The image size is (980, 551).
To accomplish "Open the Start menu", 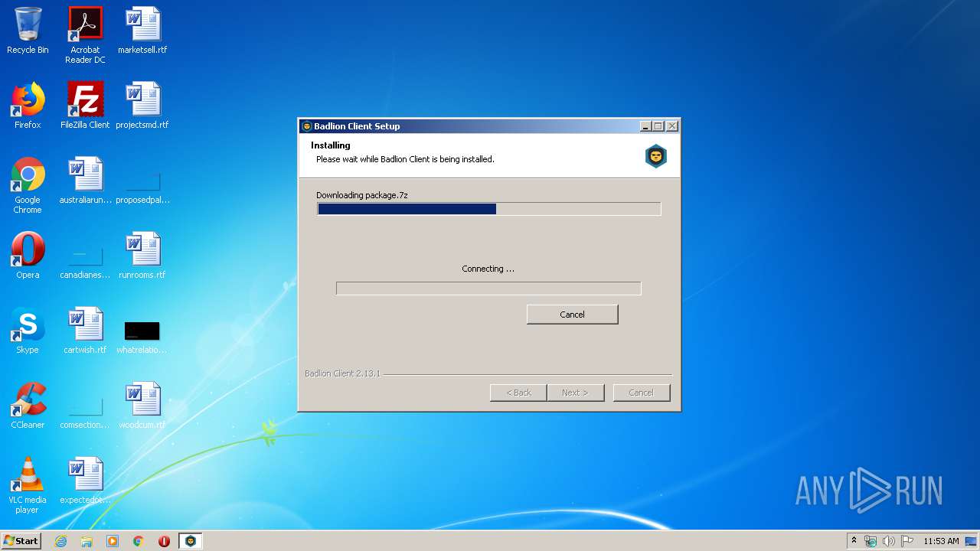I will (21, 540).
